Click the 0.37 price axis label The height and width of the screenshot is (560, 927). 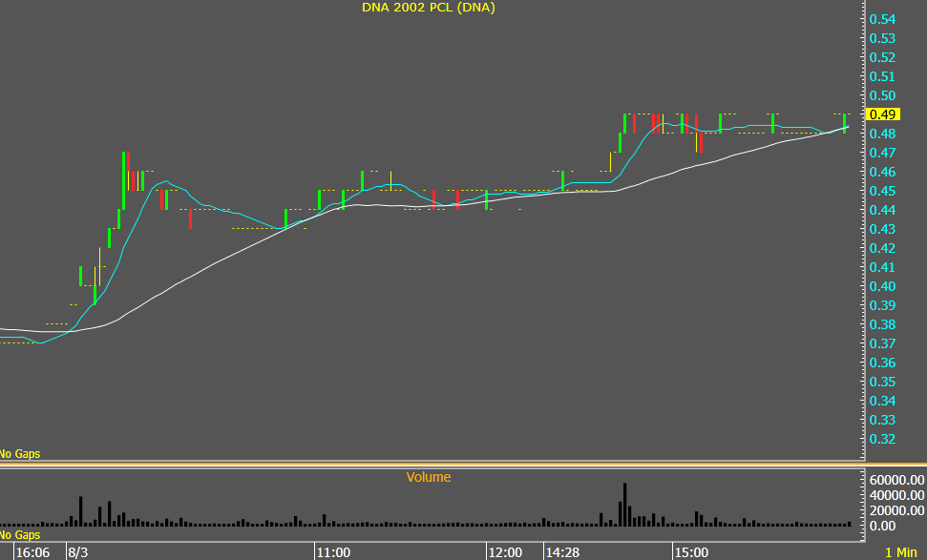(883, 343)
